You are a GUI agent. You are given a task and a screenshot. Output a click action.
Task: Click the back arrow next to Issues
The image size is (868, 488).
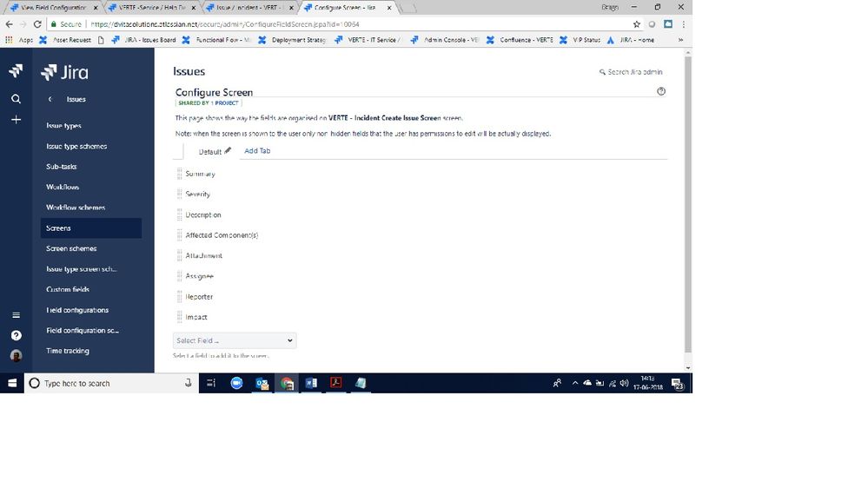pos(50,99)
